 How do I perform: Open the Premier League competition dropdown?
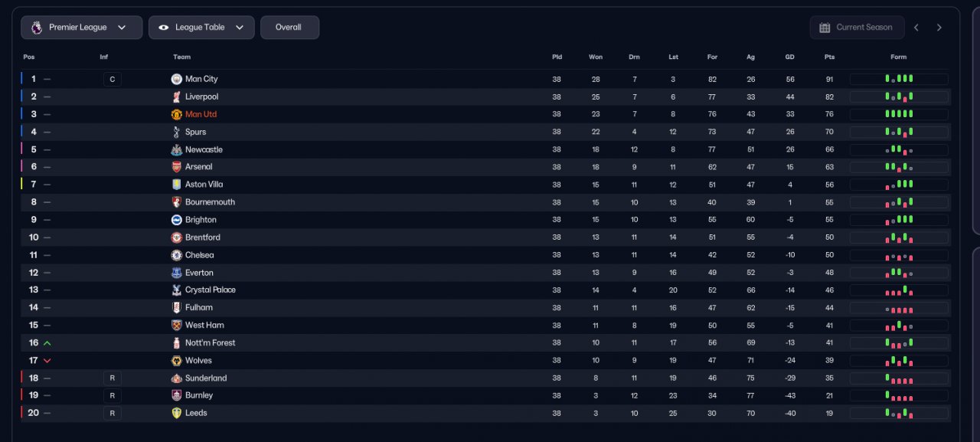pos(81,28)
